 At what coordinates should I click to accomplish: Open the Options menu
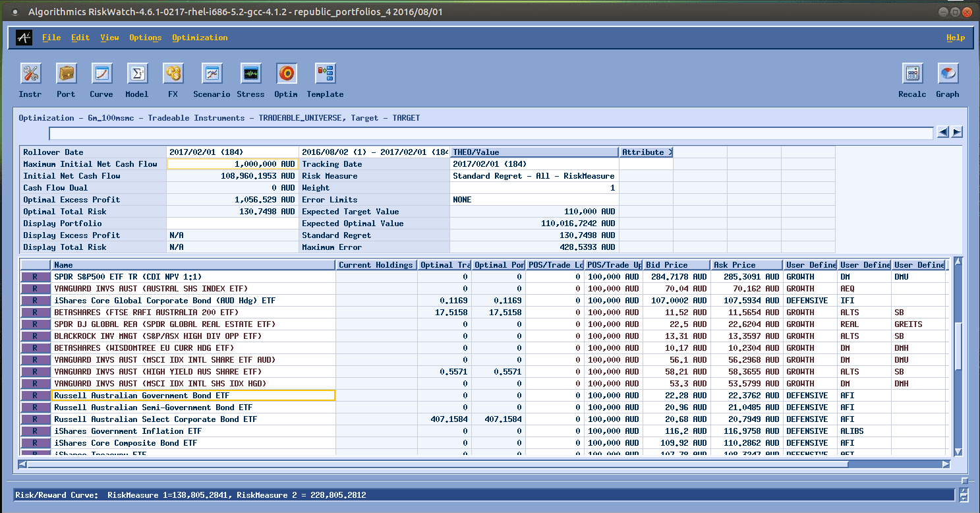tap(145, 38)
